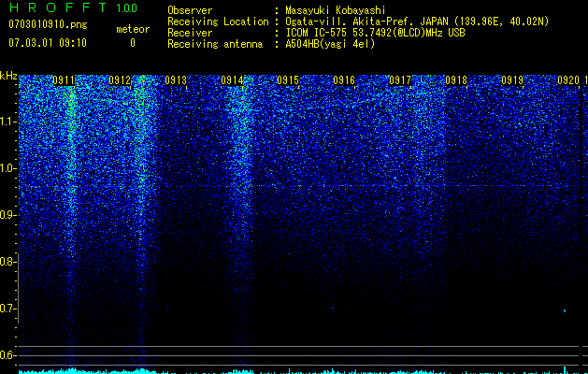Click the version number 1.00
Screen dimensions: 588x374
click(x=127, y=8)
